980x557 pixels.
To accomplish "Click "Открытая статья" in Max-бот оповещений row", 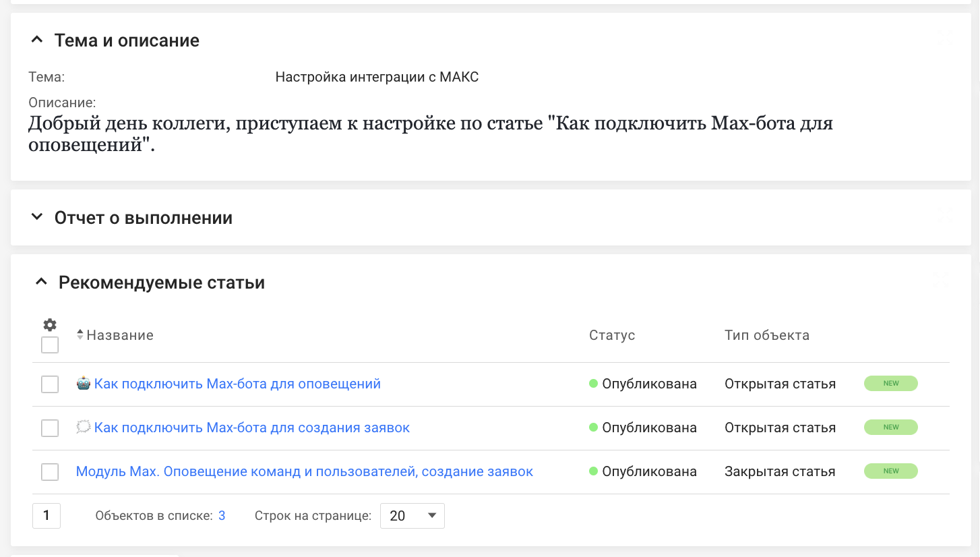I will [x=780, y=384].
